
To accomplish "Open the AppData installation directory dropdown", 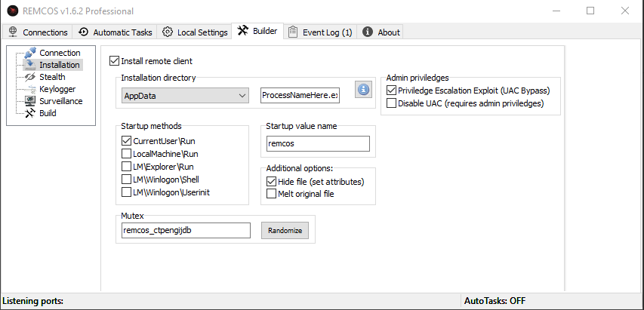I will [x=185, y=96].
